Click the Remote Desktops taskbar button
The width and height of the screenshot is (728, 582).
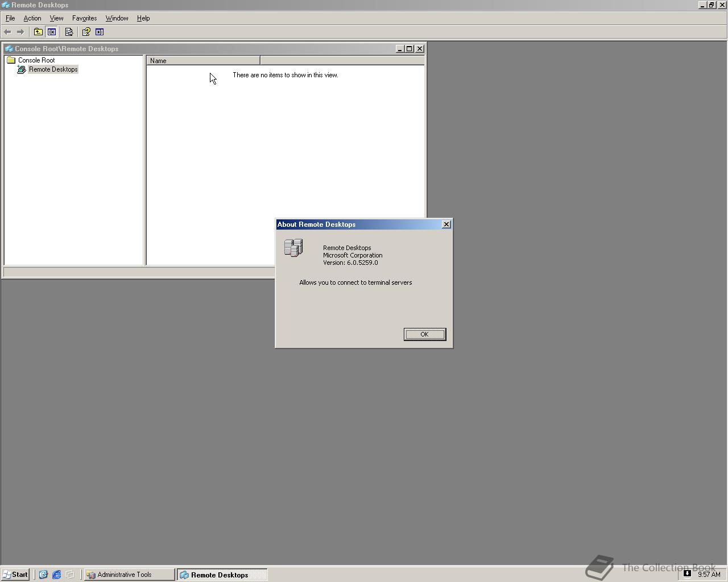pyautogui.click(x=222, y=575)
